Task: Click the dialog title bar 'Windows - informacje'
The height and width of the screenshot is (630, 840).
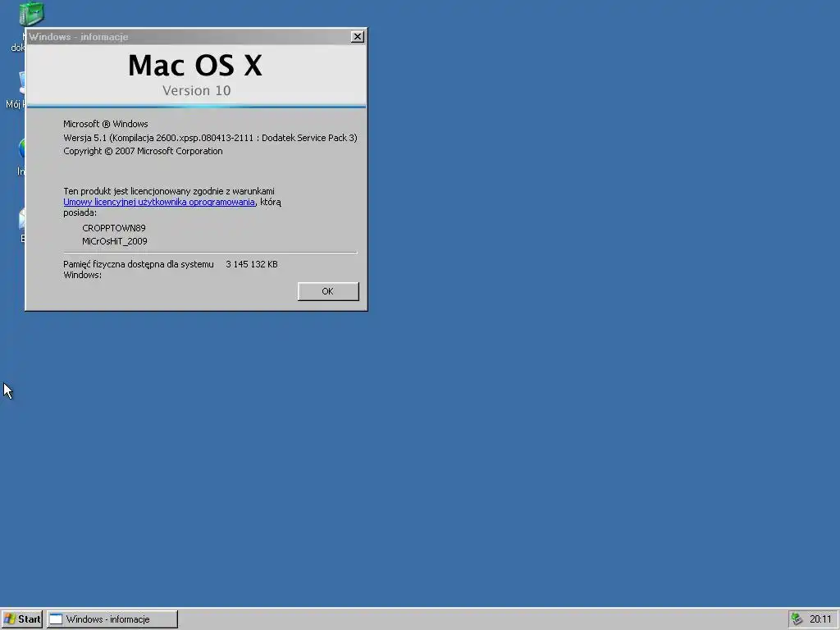Action: pos(188,36)
